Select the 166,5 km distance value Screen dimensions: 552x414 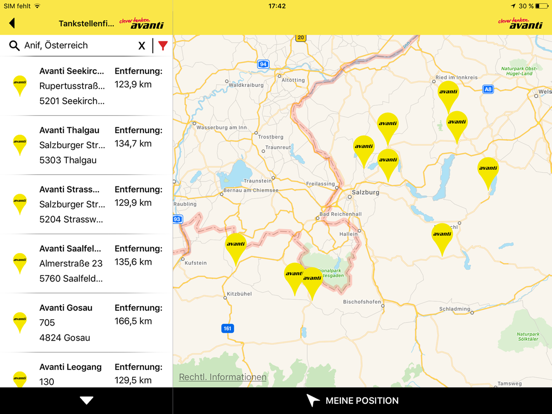[133, 321]
